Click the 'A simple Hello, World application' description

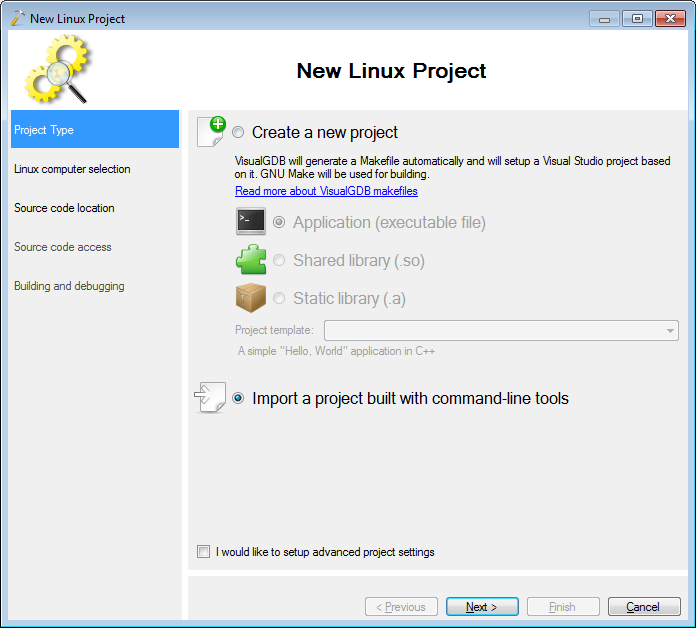pyautogui.click(x=336, y=351)
